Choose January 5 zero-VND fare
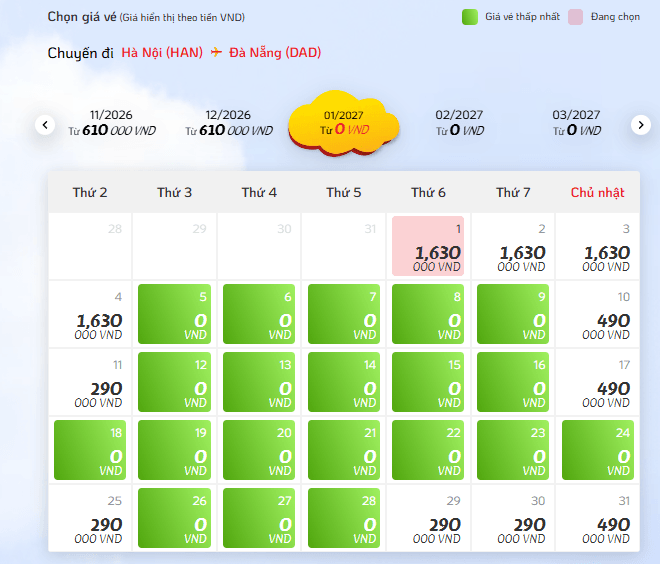660x564 pixels. click(174, 314)
